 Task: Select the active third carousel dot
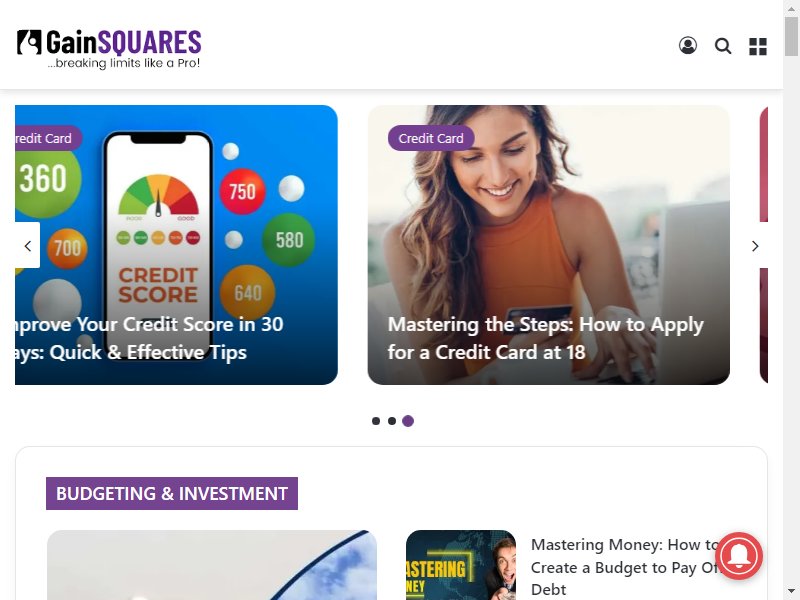pos(408,421)
